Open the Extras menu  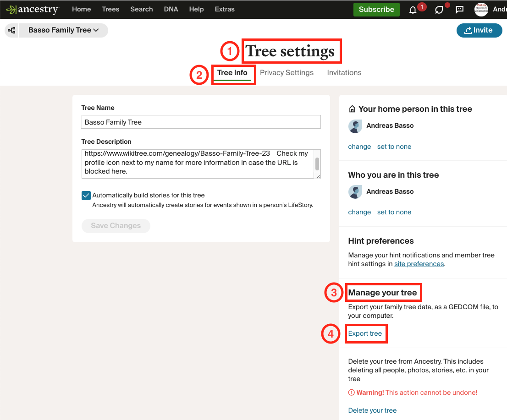coord(225,9)
